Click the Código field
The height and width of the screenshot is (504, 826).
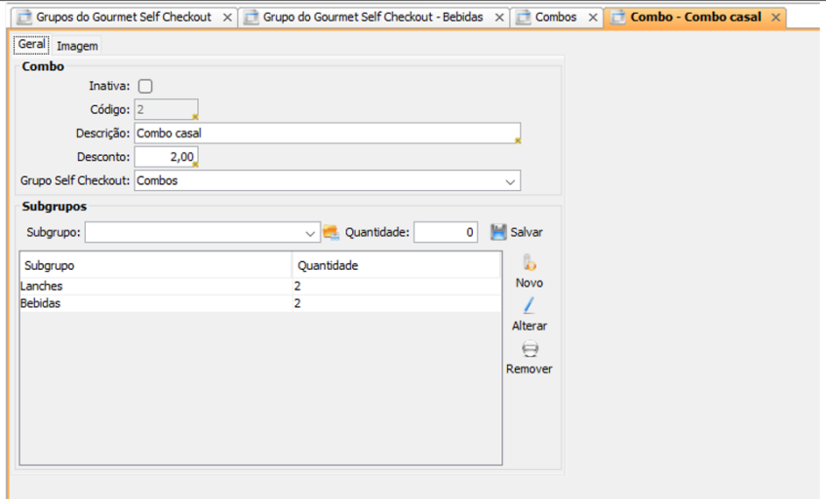(166, 109)
